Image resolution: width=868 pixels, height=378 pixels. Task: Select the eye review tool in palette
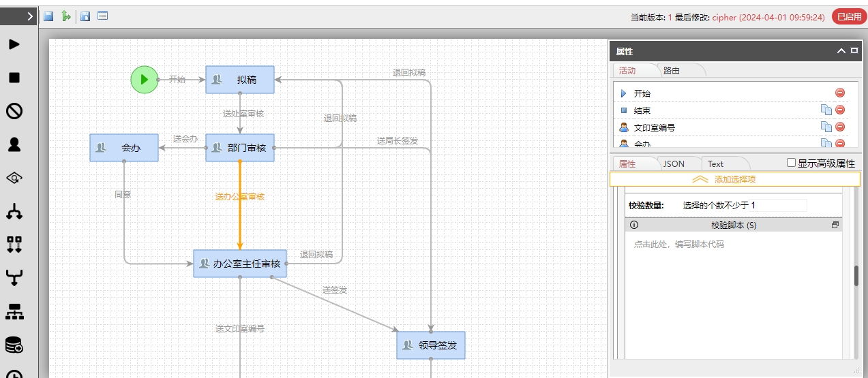pos(14,178)
